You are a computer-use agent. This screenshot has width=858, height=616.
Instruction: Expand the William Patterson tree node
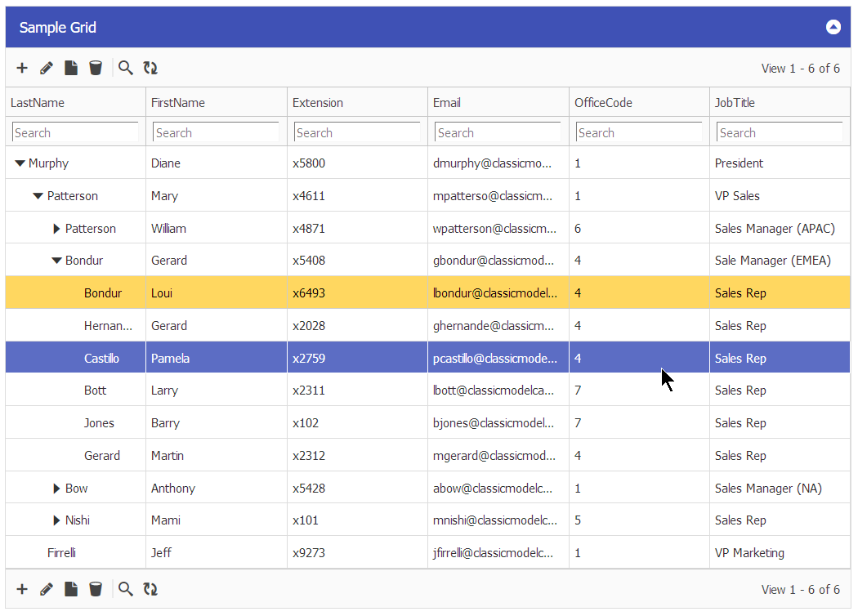click(x=56, y=229)
